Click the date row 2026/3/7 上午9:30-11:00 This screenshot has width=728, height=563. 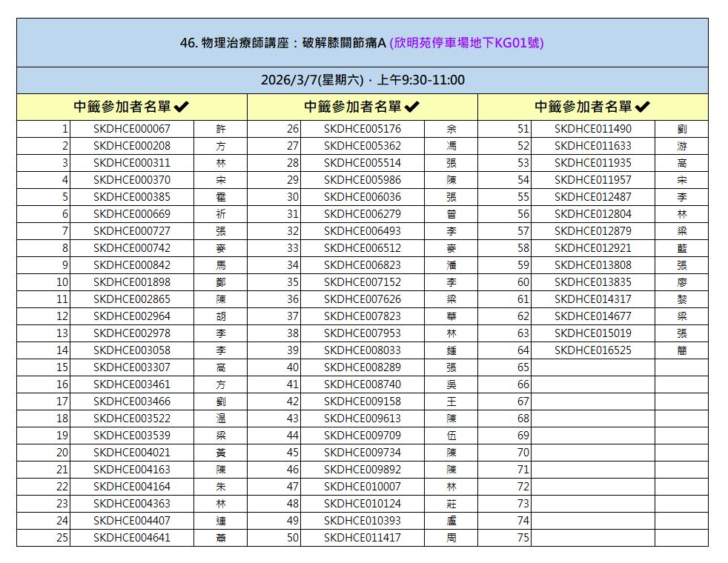363,80
